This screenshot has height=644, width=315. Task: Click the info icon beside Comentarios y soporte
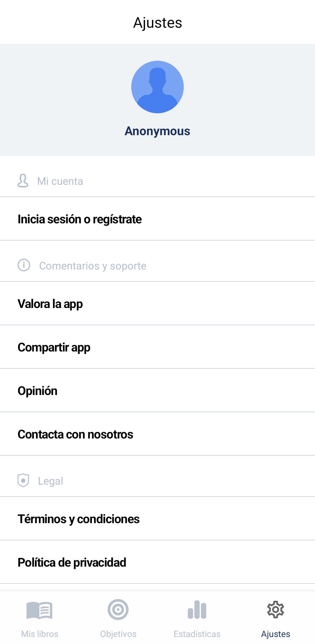(24, 265)
